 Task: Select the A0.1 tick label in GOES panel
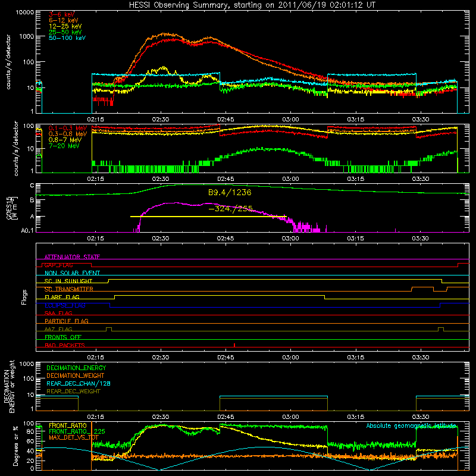27,230
